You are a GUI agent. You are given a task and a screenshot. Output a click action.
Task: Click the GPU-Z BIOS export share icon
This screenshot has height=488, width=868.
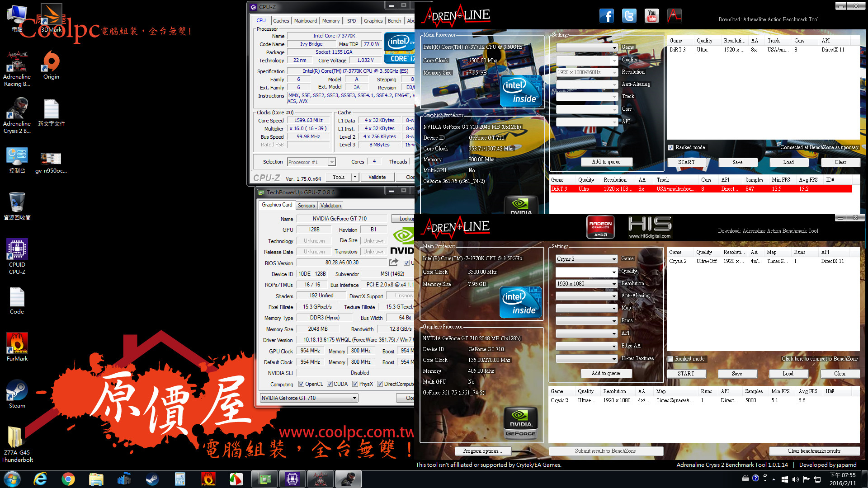[393, 263]
